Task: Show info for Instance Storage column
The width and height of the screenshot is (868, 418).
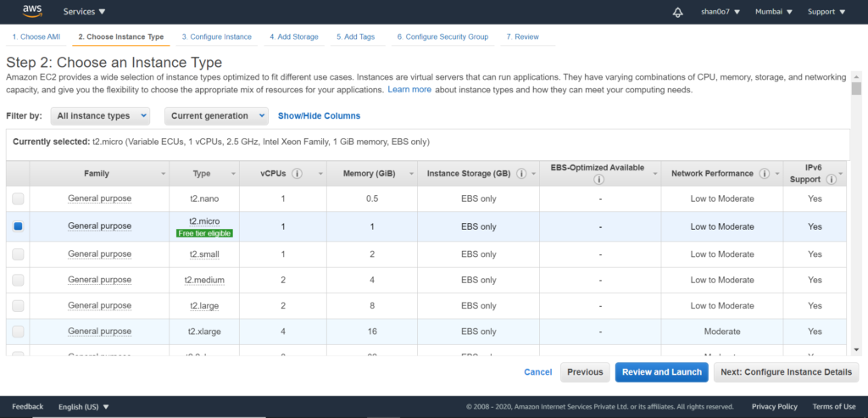Action: tap(521, 173)
